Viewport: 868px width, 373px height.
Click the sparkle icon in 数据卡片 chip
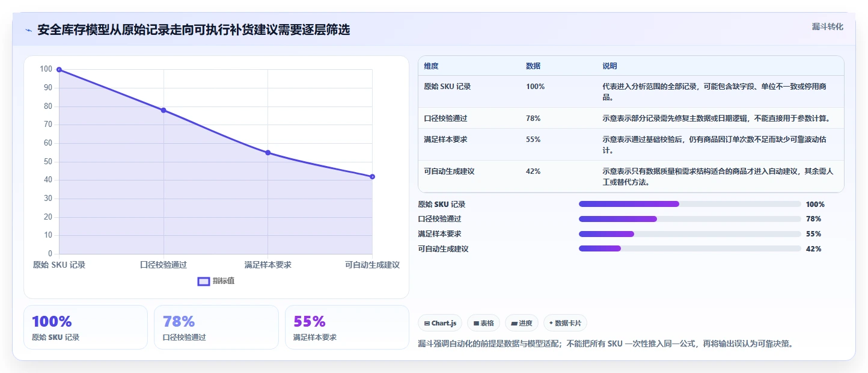[551, 323]
